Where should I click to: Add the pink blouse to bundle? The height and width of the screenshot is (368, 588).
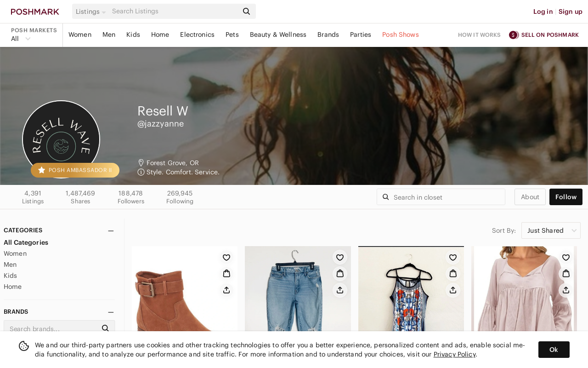click(566, 274)
